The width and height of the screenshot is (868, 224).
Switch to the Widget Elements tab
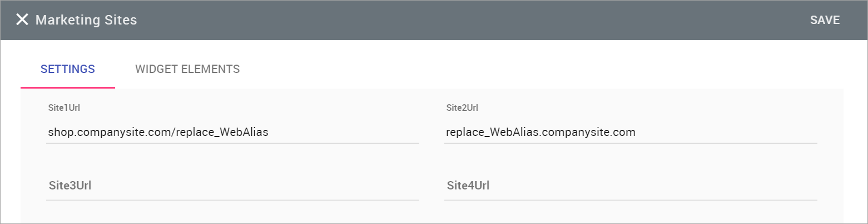[x=187, y=69]
